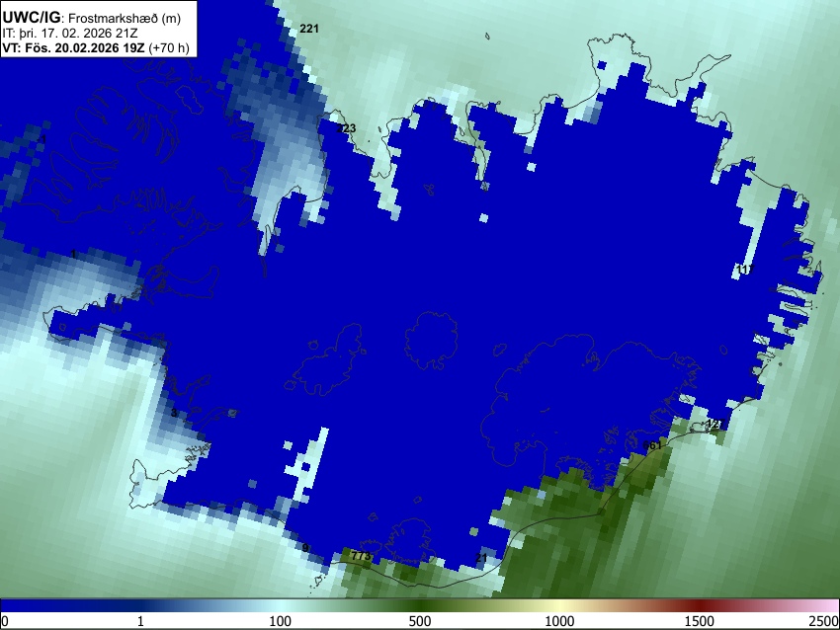This screenshot has width=840, height=630.
Task: Click the title text 'Frostmarkshæð (m)'
Action: pyautogui.click(x=125, y=18)
